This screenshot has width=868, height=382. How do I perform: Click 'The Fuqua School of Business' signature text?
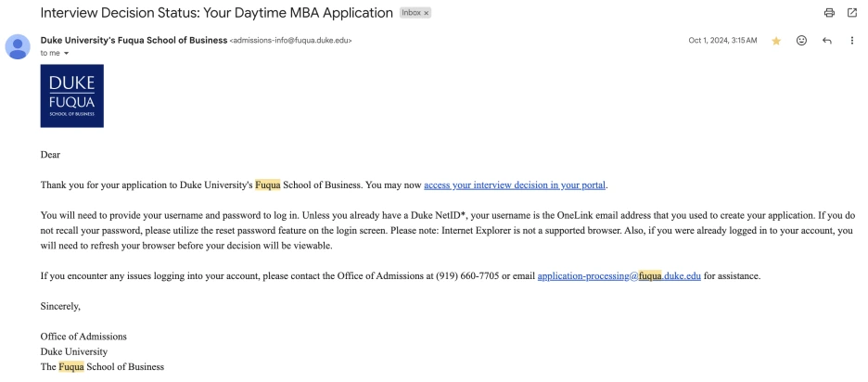102,366
